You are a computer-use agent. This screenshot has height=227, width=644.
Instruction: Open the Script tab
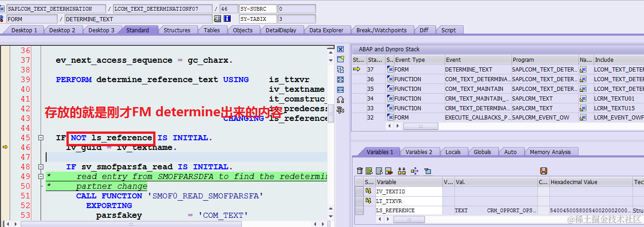point(448,30)
